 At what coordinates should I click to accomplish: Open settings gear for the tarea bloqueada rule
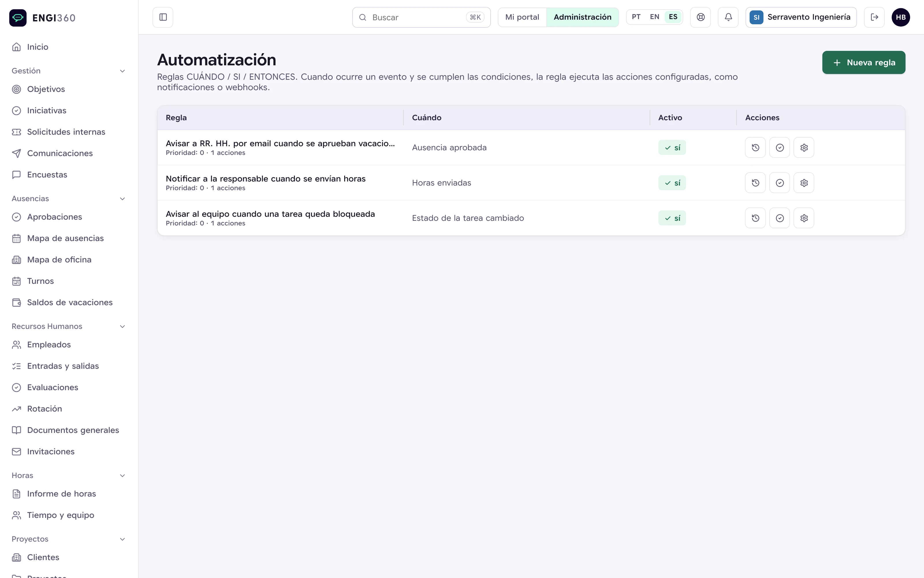pos(804,218)
